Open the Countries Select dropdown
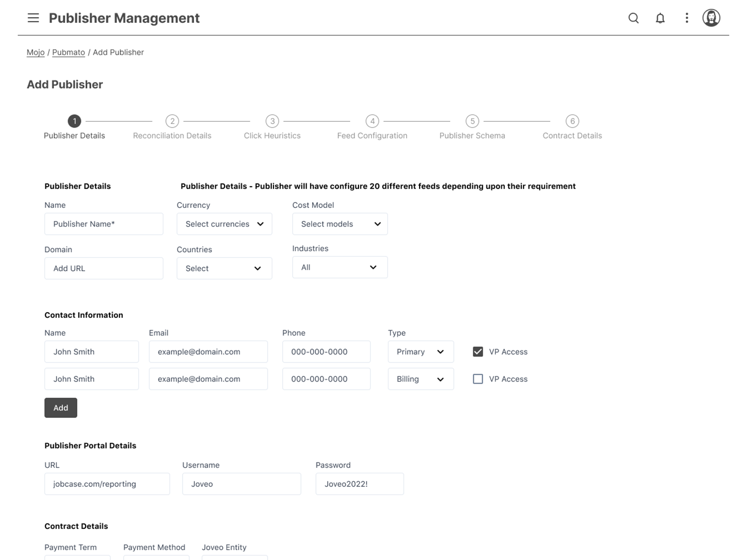The width and height of the screenshot is (747, 560). (224, 269)
